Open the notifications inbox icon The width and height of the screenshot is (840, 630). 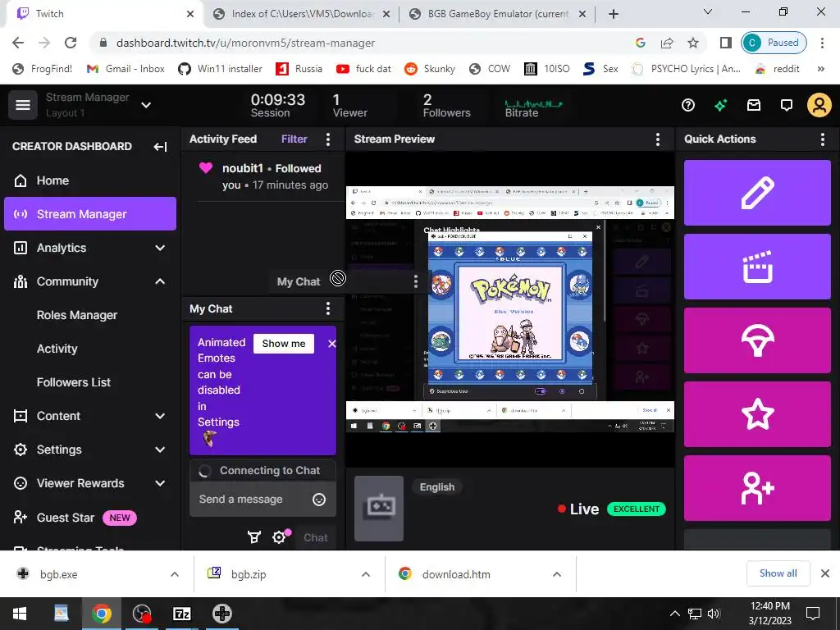coord(754,105)
